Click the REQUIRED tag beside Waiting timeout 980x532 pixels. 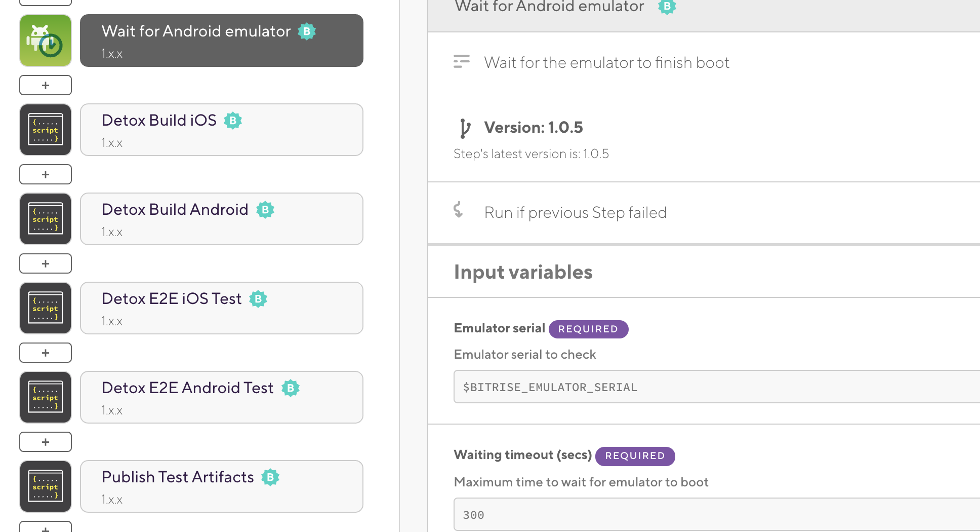tap(635, 456)
